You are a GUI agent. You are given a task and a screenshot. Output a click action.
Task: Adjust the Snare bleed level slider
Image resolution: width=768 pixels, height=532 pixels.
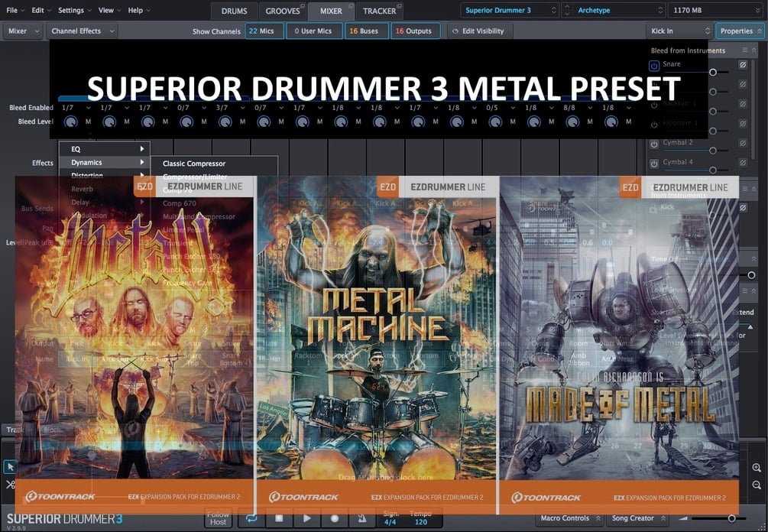pyautogui.click(x=713, y=73)
